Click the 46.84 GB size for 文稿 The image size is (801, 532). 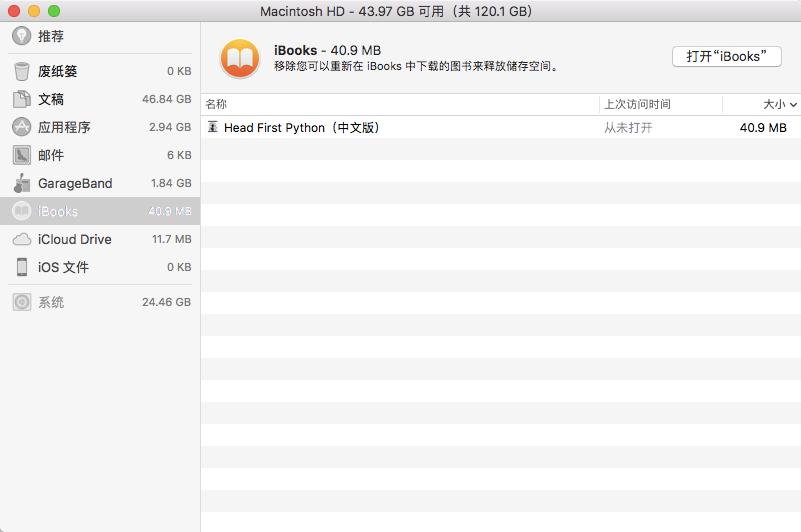pyautogui.click(x=166, y=99)
